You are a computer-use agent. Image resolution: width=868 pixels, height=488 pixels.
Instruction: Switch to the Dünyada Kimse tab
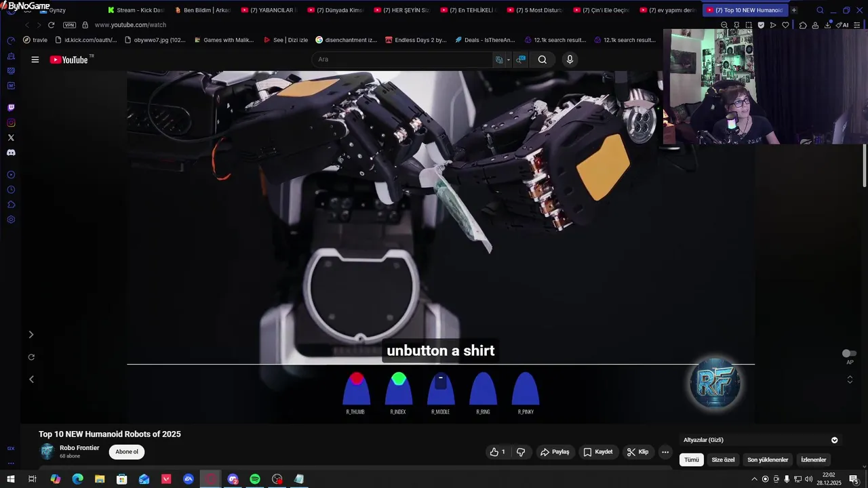(x=336, y=10)
